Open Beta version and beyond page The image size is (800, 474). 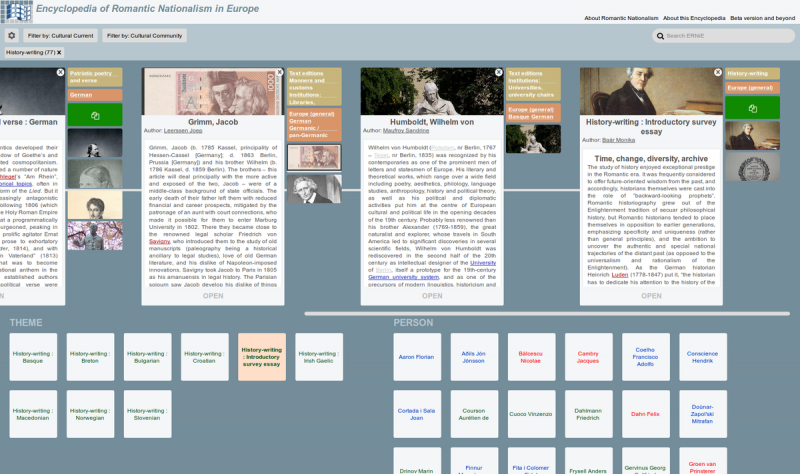pos(762,18)
